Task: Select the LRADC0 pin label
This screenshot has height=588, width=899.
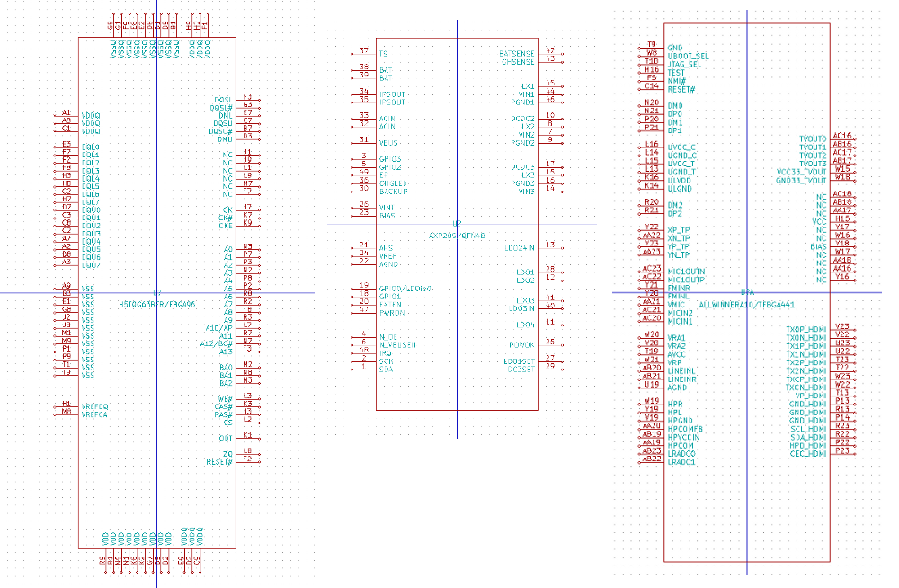Action: click(681, 454)
